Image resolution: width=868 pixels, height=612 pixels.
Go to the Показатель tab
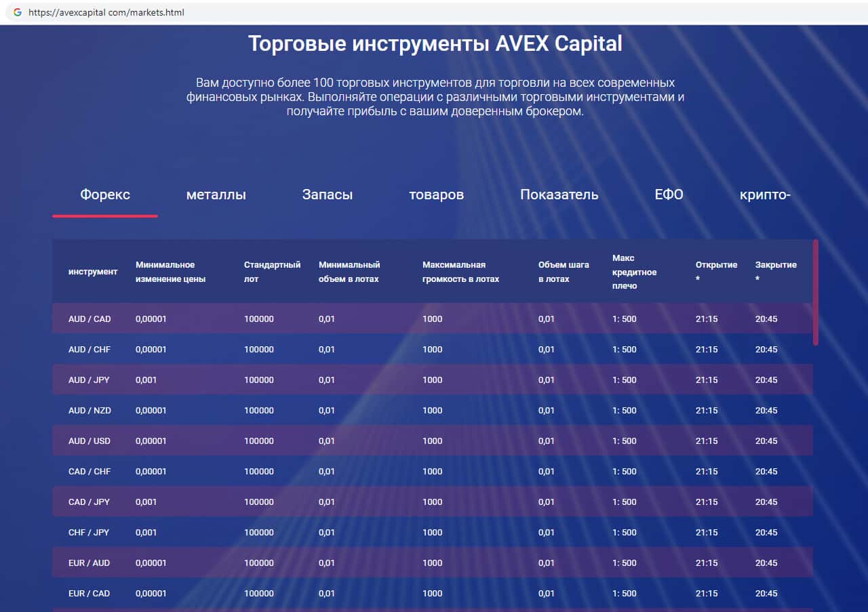pos(559,195)
